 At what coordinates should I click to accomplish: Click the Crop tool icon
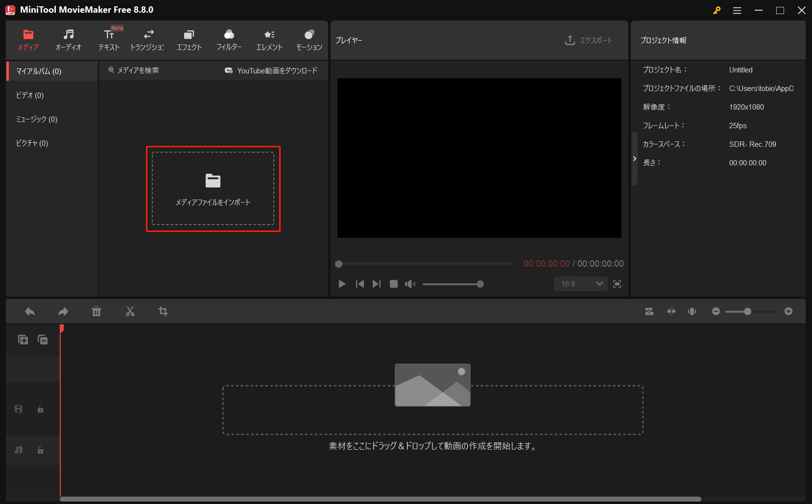click(x=163, y=312)
